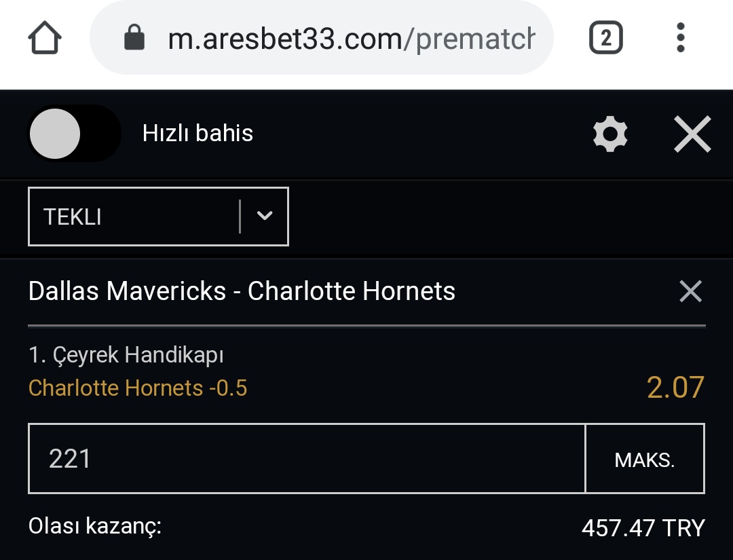
Task: Click the chevron arrow beside TEKLI
Action: pos(265,215)
